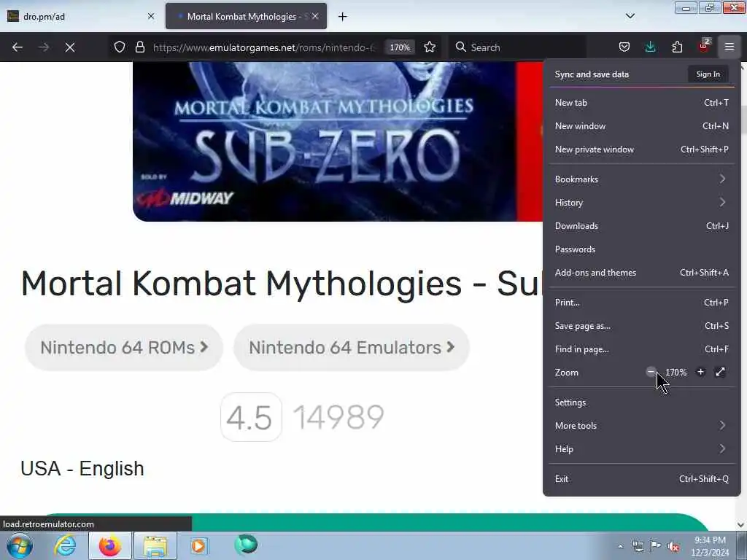Switch to Mortal Kombat Mythologies tab

pyautogui.click(x=247, y=16)
